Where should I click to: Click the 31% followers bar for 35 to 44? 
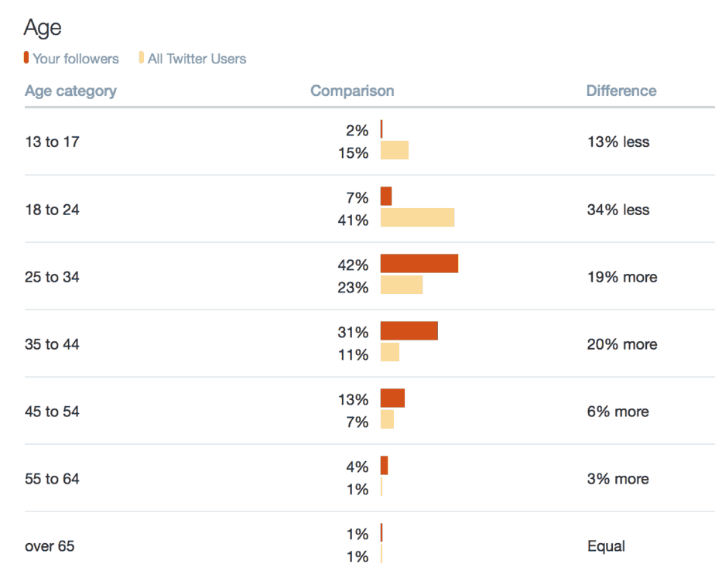point(409,330)
